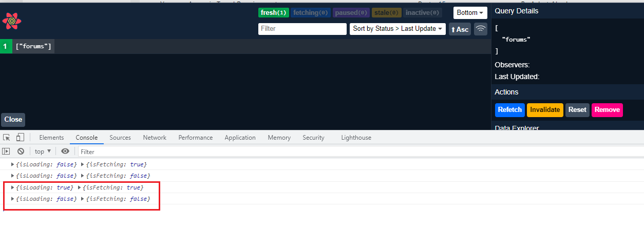The height and width of the screenshot is (246, 644).
Task: Switch to the Network tab
Action: click(x=155, y=138)
